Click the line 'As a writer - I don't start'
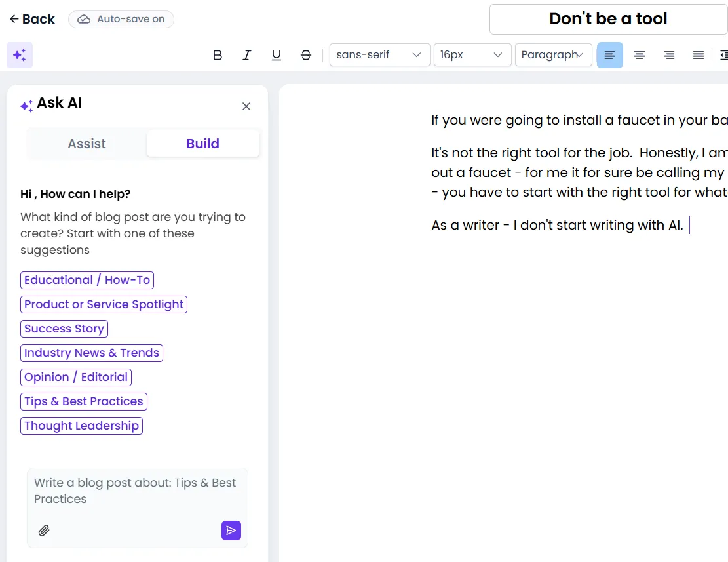Screen dimensions: 728x562 tap(557, 226)
